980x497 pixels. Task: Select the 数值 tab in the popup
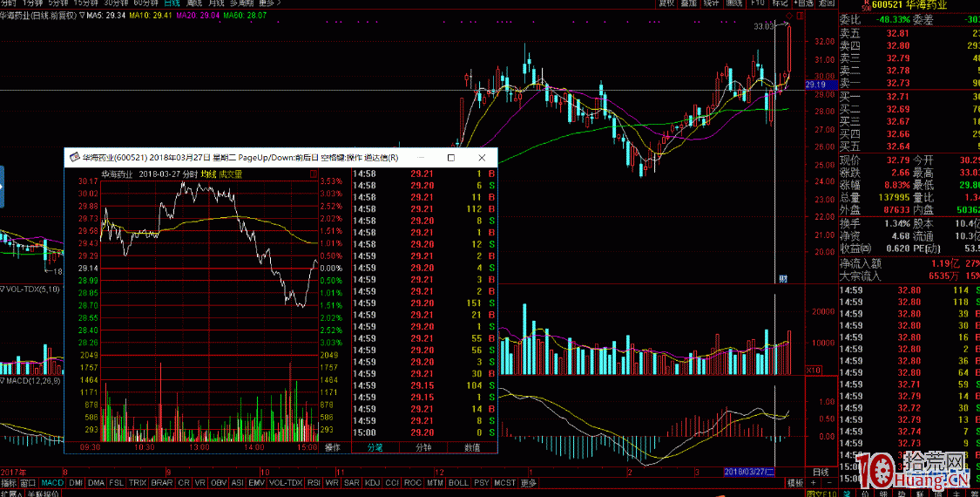[x=472, y=447]
